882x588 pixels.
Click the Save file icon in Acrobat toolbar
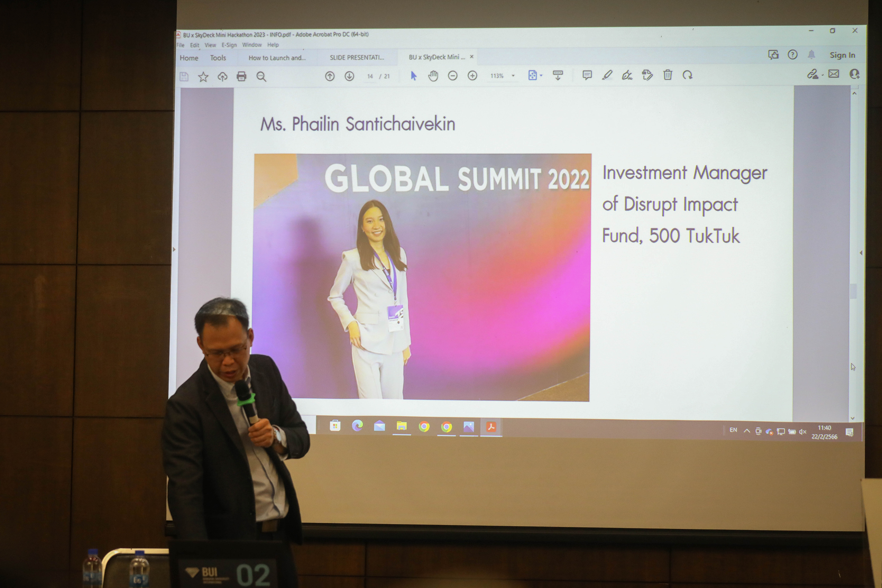pyautogui.click(x=184, y=77)
